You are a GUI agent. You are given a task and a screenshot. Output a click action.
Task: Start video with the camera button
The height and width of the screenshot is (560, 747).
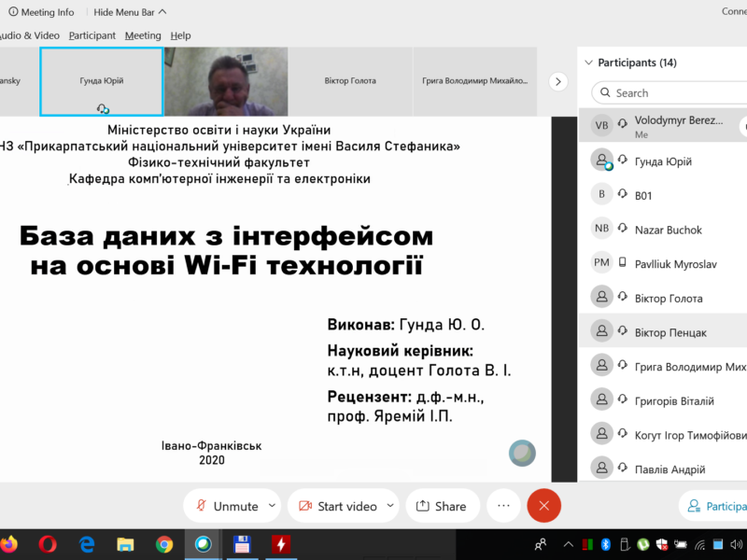point(337,506)
